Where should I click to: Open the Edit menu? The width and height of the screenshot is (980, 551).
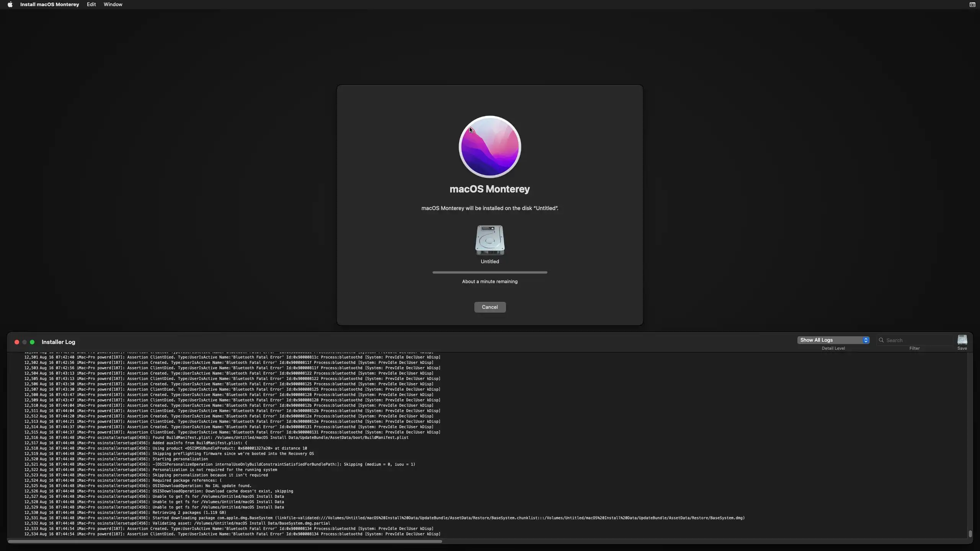91,5
